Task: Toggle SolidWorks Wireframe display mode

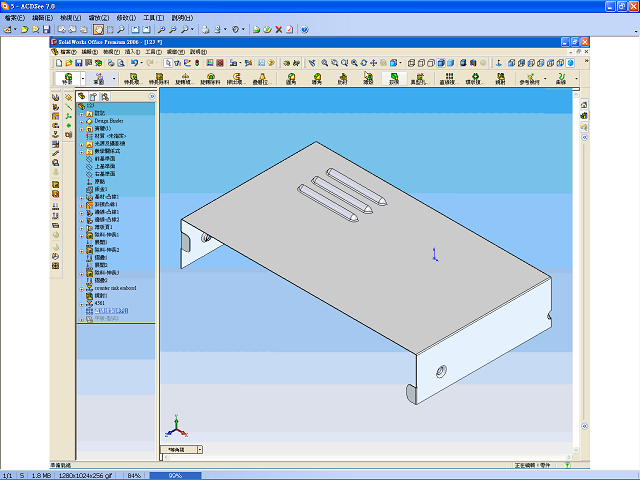Action: pyautogui.click(x=411, y=63)
